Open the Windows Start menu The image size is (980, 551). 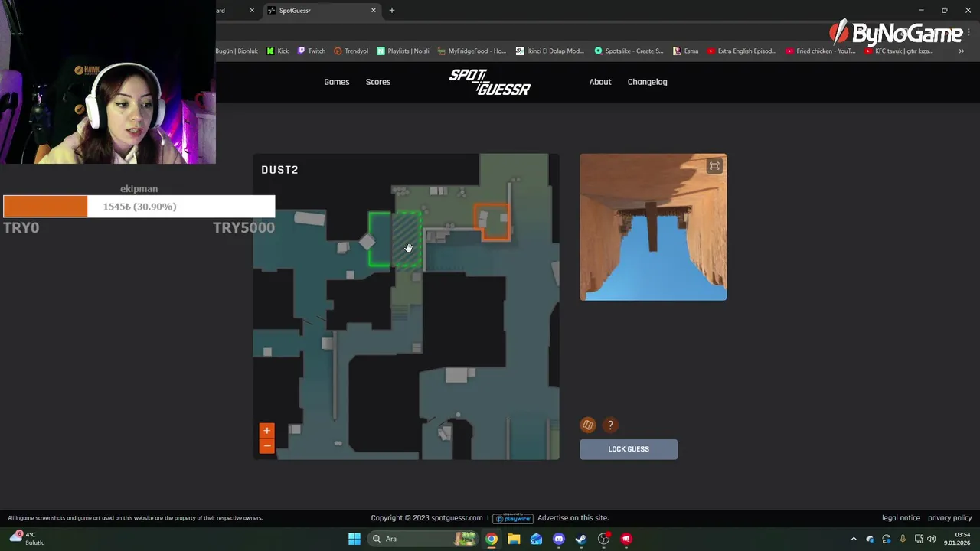point(354,539)
